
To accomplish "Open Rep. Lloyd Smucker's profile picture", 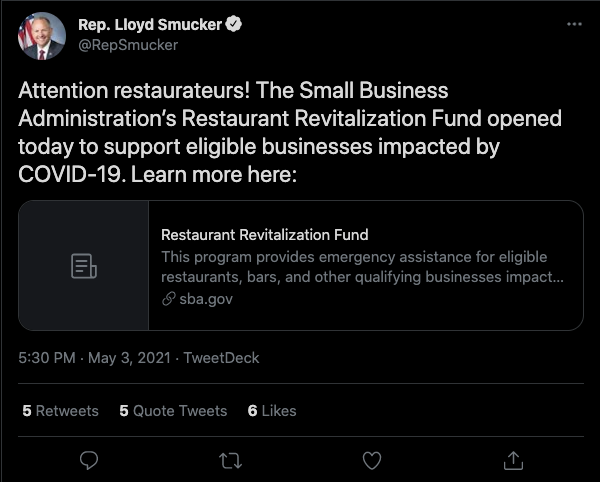I will coord(42,36).
